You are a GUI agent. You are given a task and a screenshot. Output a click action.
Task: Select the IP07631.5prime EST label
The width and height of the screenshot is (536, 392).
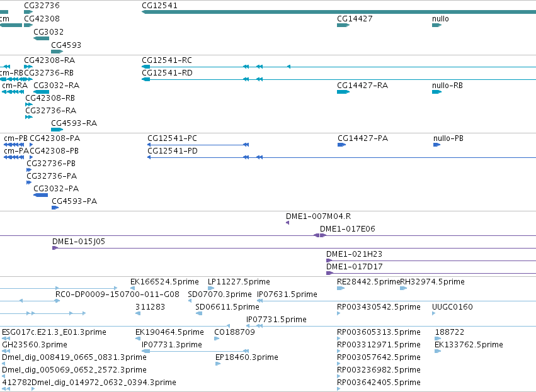point(287,294)
